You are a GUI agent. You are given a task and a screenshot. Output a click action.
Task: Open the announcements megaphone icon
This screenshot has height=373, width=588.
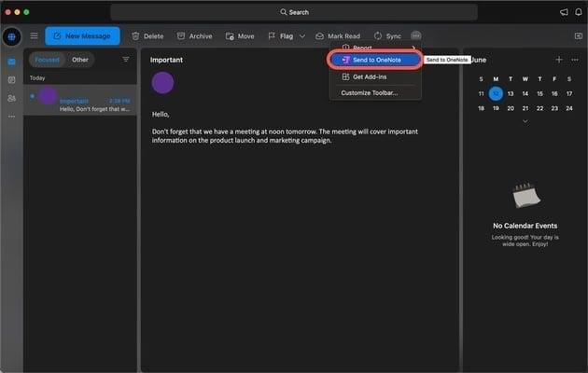coord(564,12)
